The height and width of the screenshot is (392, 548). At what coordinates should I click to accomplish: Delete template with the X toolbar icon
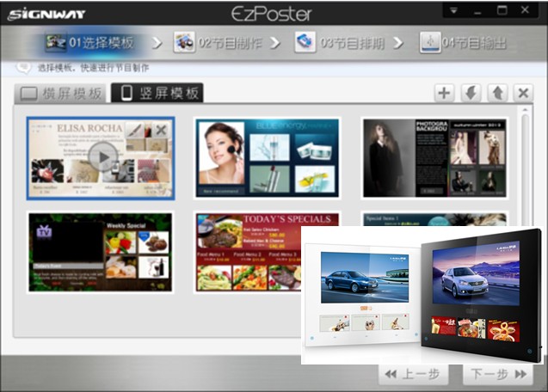click(x=523, y=93)
